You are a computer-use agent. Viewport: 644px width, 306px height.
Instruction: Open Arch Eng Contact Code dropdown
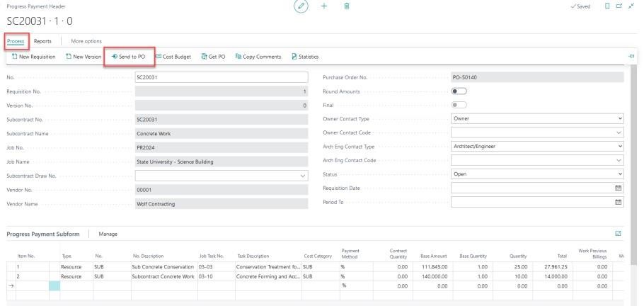[x=620, y=160]
